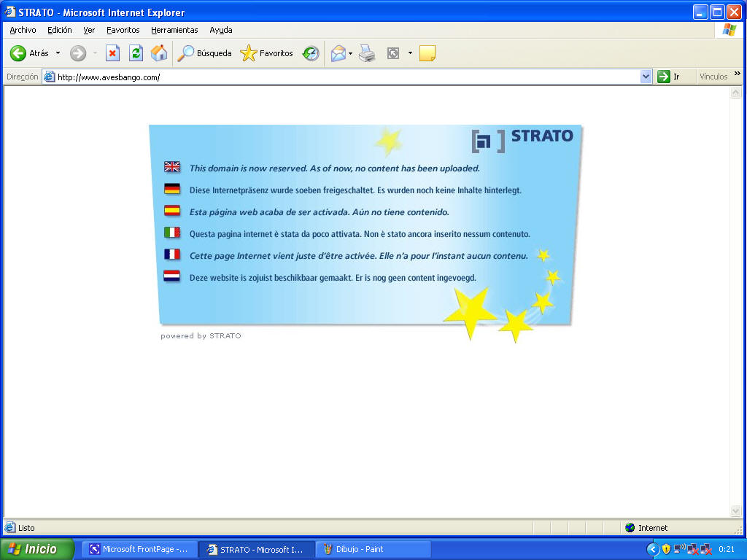Click the Vínculos links label
The image size is (747, 560).
coord(713,77)
